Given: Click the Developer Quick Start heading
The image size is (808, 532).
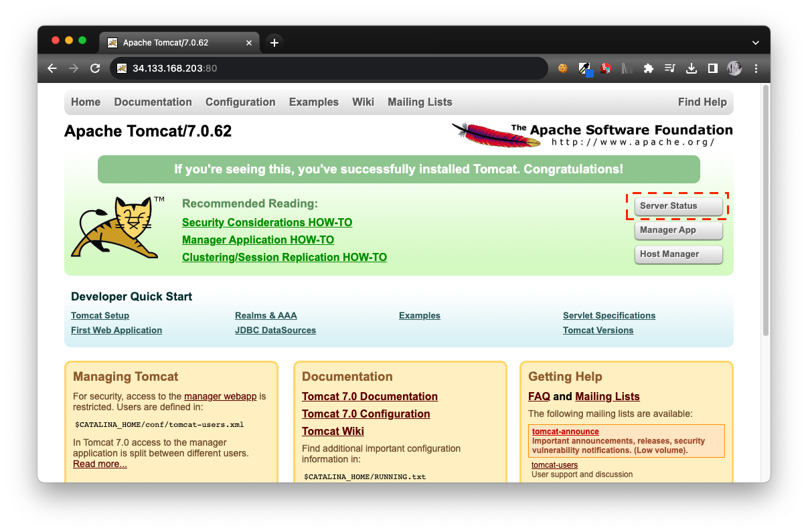Looking at the screenshot, I should point(131,297).
